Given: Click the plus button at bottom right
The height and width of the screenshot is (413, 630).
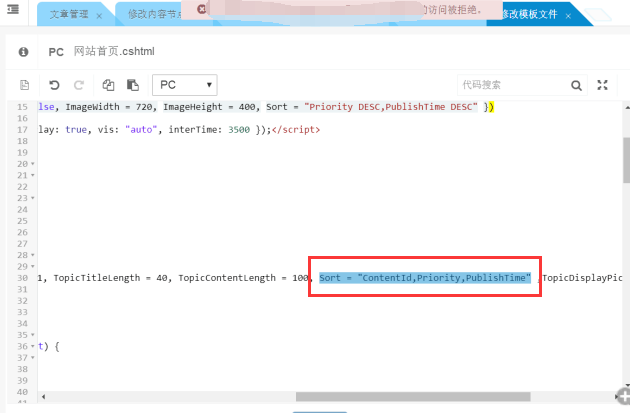Looking at the screenshot, I should (x=621, y=397).
